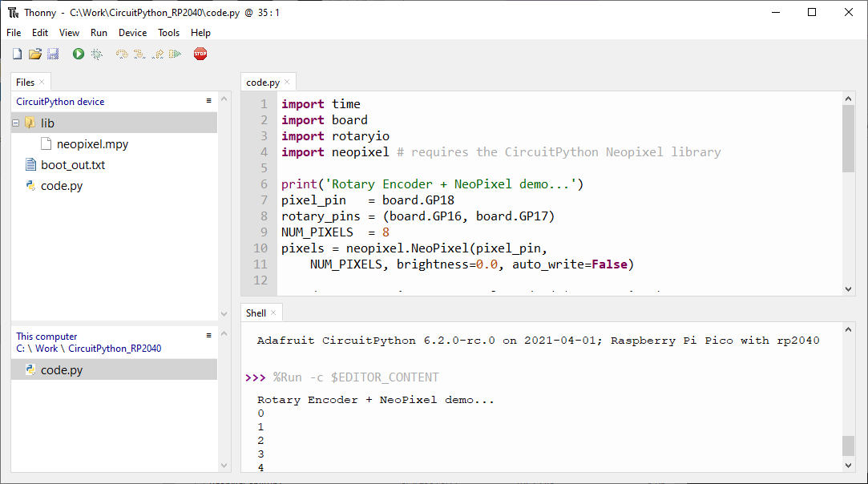Viewport: 868px width, 484px height.
Task: Collapse the lib folder tree node
Action: pyautogui.click(x=16, y=123)
